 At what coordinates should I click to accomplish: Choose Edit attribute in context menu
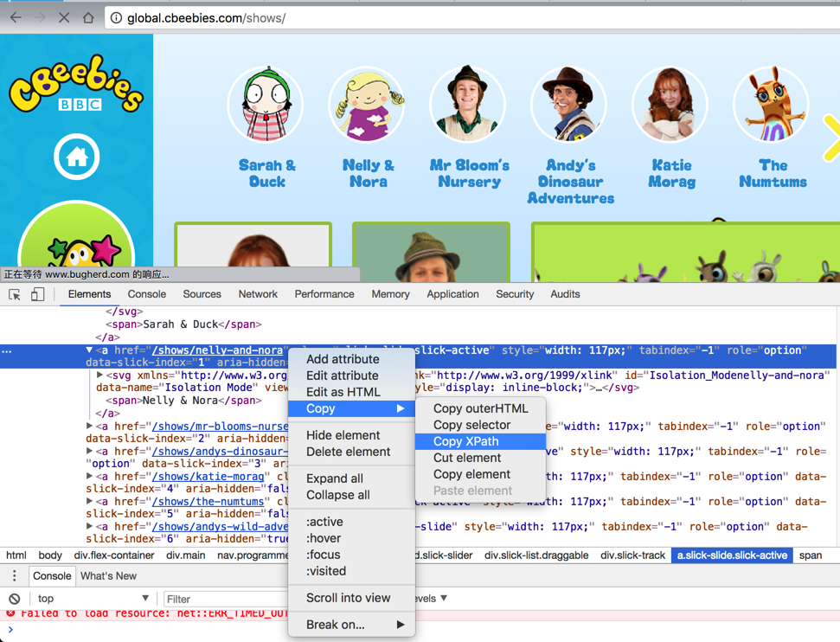(351, 376)
